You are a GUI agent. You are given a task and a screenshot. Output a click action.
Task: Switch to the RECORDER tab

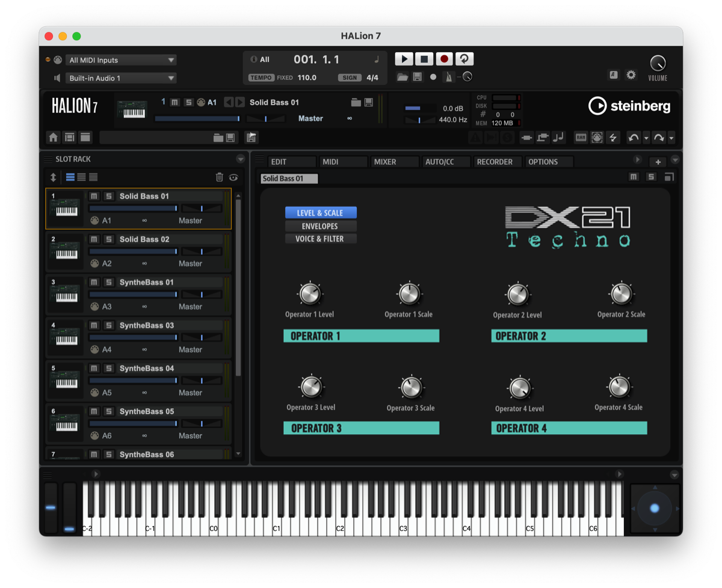(498, 162)
